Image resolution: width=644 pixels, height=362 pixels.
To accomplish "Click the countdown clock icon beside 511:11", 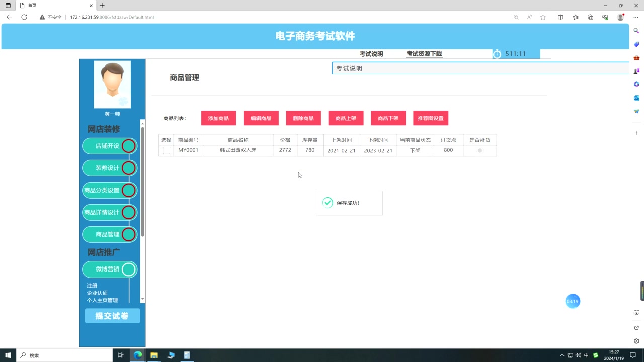I will 497,54.
